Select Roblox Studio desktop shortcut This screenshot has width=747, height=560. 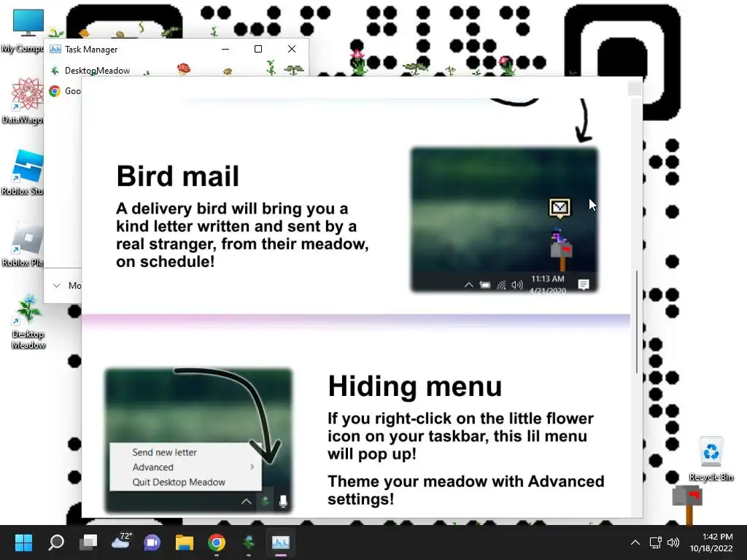click(x=23, y=173)
